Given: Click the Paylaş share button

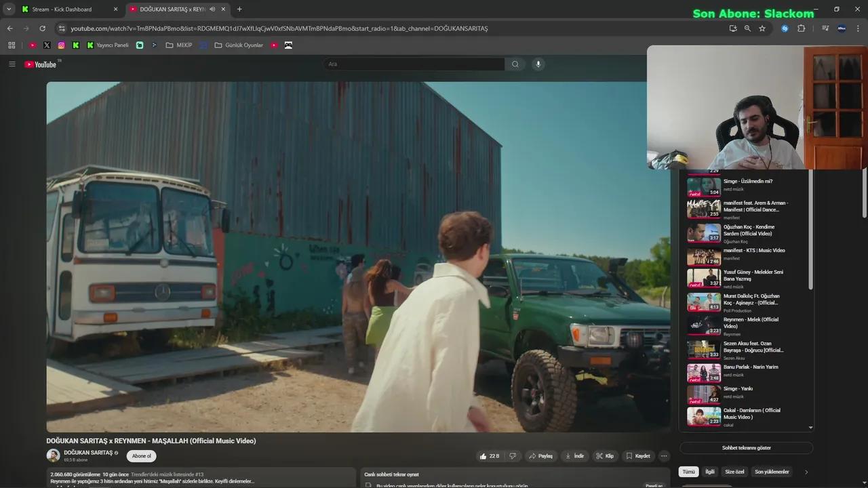Looking at the screenshot, I should point(540,456).
